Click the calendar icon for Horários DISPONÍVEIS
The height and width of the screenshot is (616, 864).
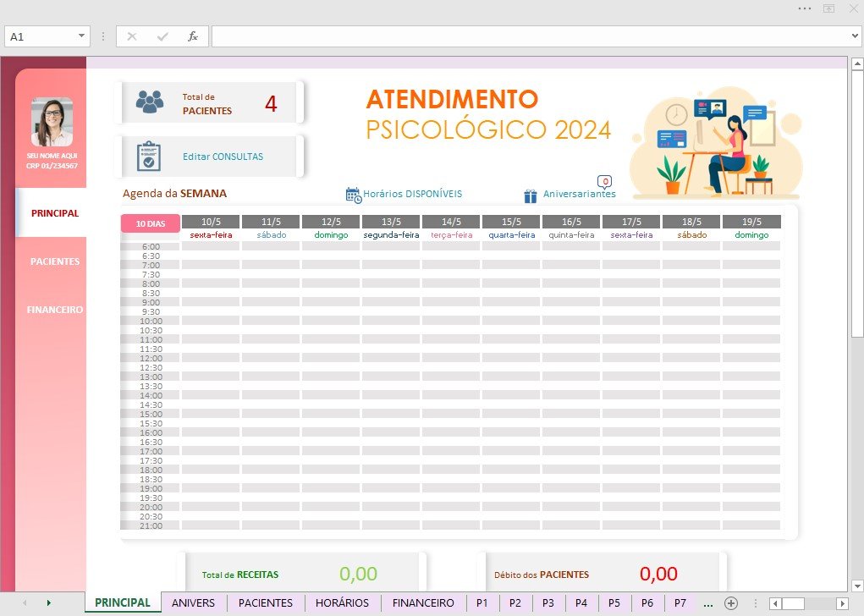click(x=353, y=195)
